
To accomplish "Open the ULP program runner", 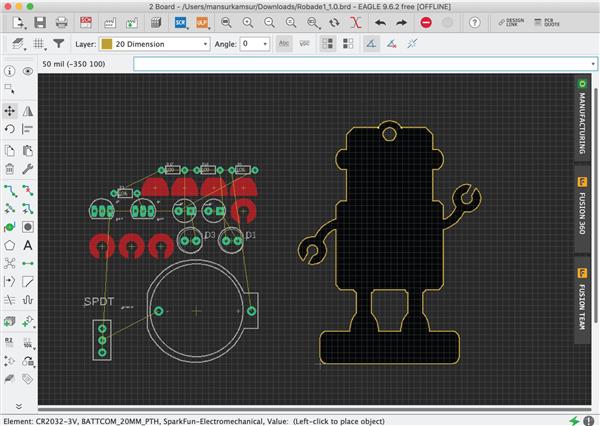I will click(202, 22).
